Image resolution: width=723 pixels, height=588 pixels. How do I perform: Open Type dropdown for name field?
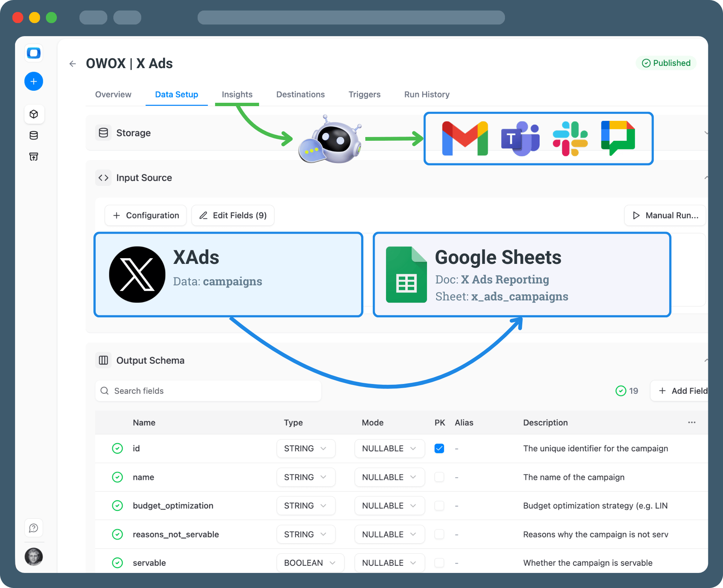(305, 477)
